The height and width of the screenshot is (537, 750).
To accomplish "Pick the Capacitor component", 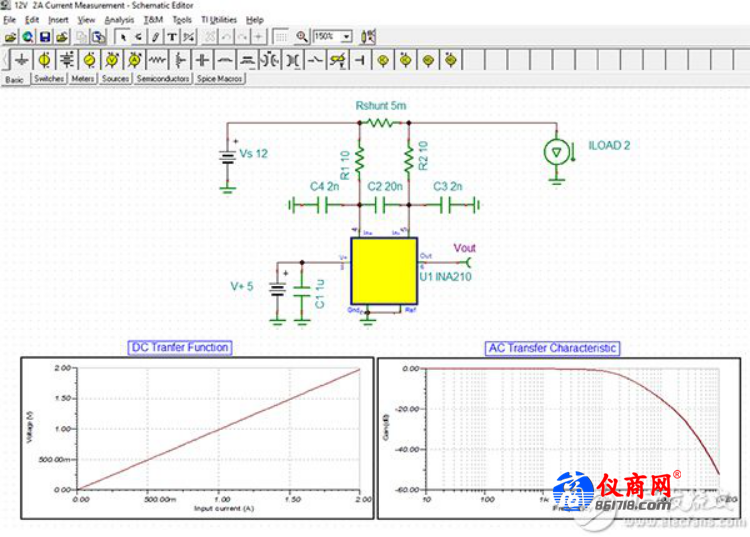I will point(202,60).
